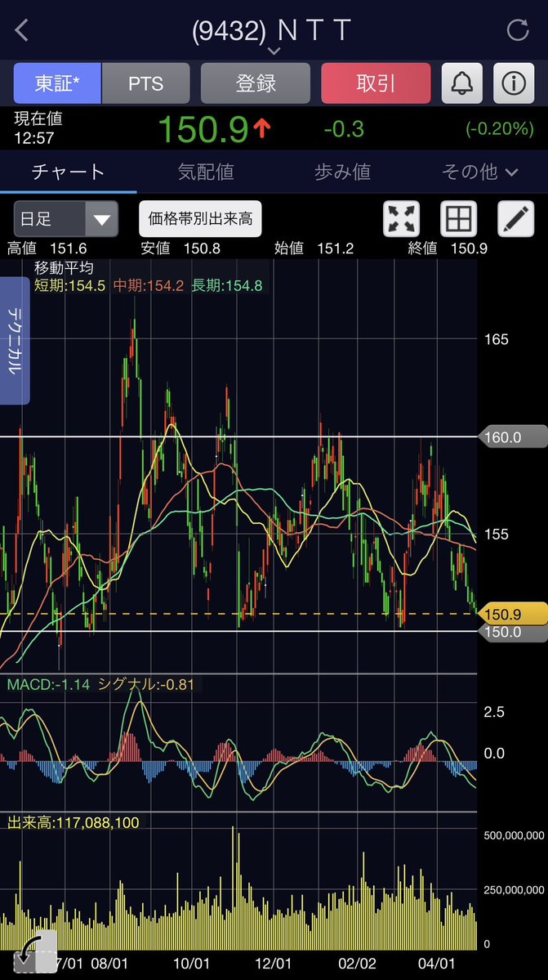
Task: Switch to the 歩み値 tab
Action: coord(343,172)
